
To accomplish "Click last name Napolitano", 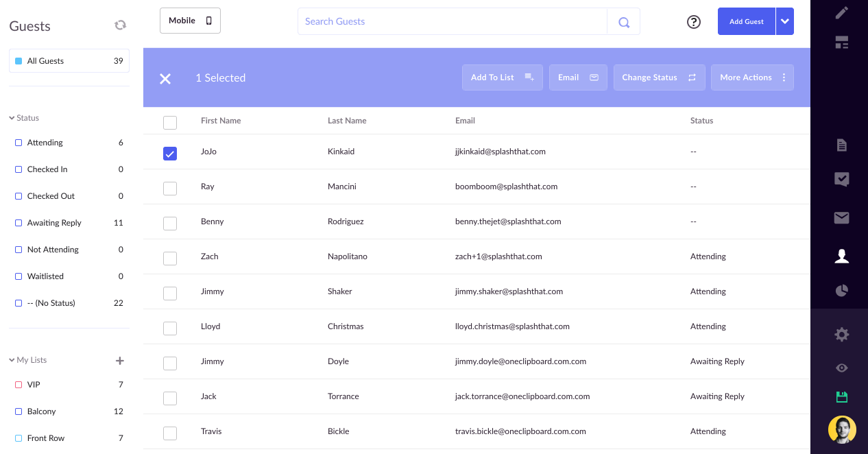I will [348, 256].
